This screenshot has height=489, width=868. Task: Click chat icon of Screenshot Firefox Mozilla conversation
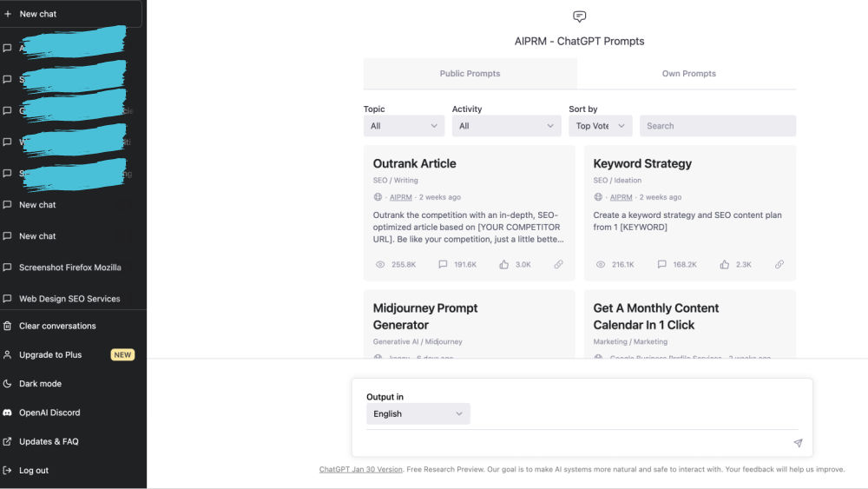coord(7,267)
